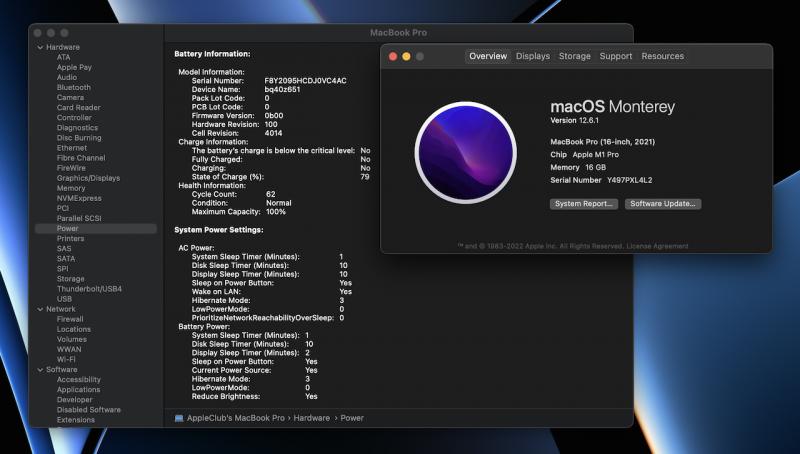Select Volumes under Network

tap(71, 339)
